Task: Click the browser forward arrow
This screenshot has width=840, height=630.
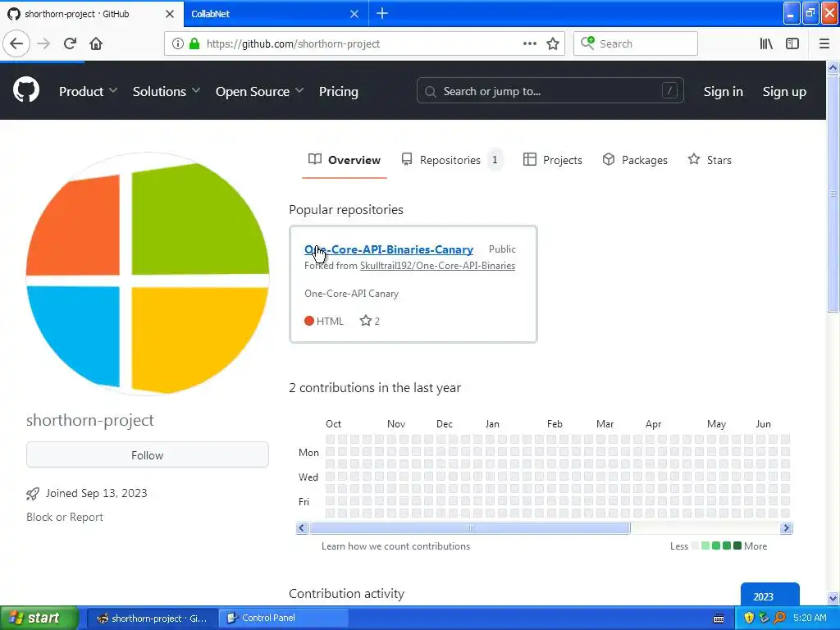Action: pyautogui.click(x=43, y=43)
